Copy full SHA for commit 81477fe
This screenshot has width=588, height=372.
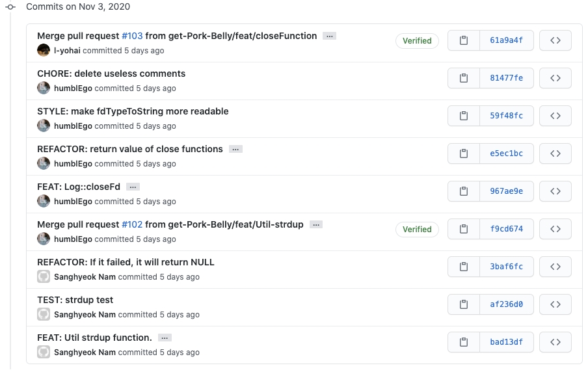coord(464,78)
